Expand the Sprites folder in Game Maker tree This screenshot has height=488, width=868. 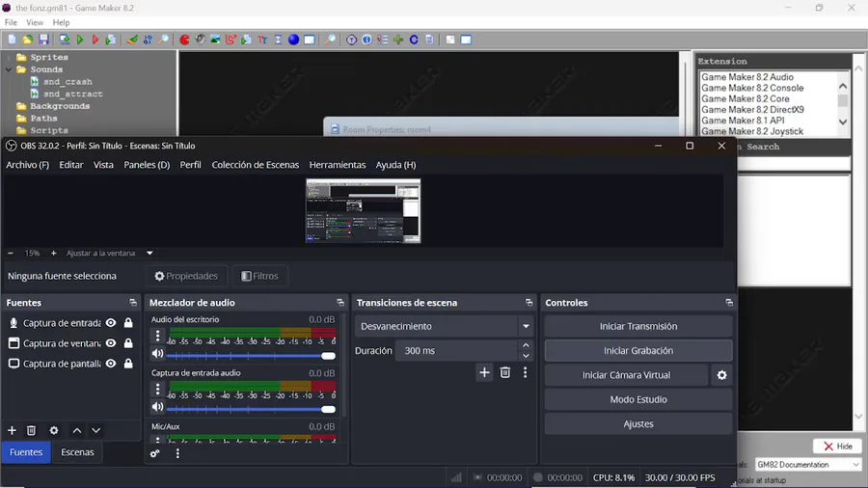tap(9, 58)
